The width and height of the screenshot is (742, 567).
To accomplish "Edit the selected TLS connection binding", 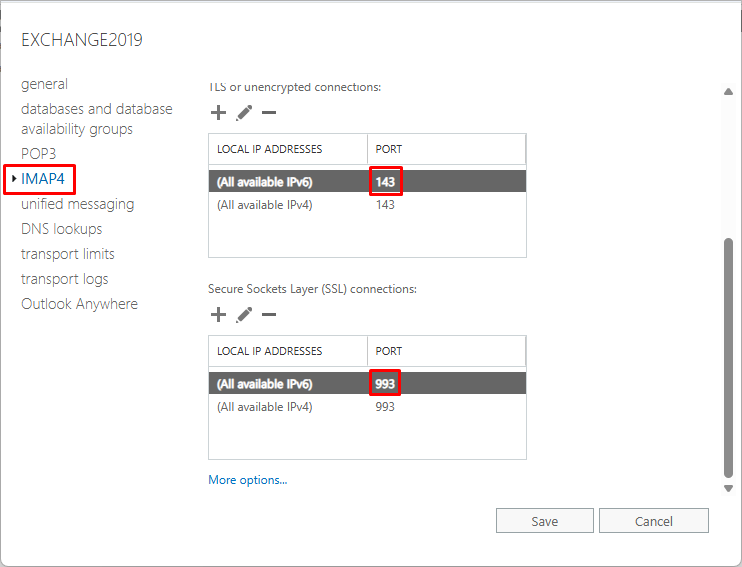I will (x=244, y=113).
